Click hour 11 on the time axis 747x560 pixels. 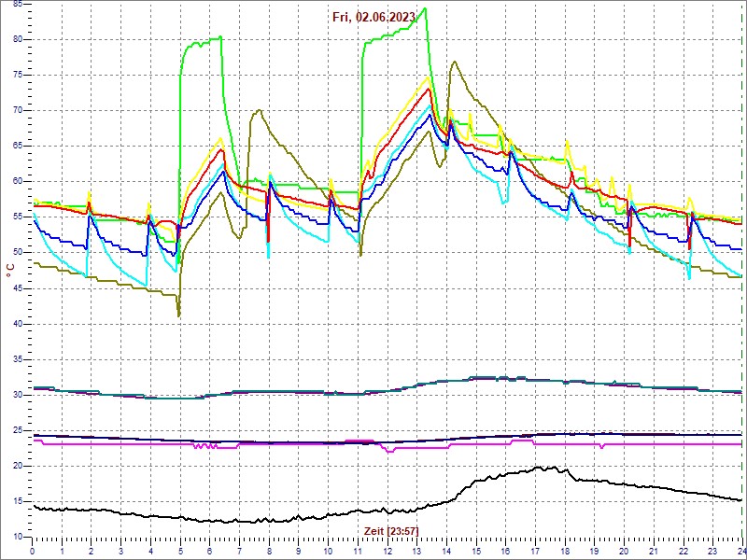coord(358,550)
